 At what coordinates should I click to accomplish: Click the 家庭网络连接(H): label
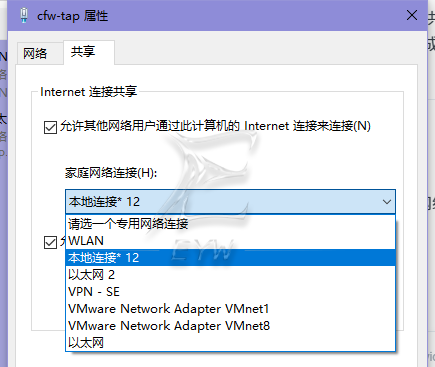tap(111, 173)
